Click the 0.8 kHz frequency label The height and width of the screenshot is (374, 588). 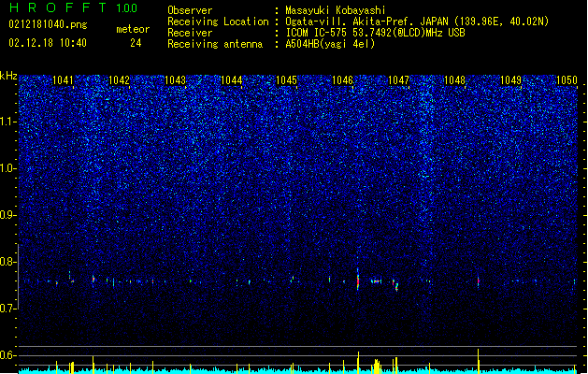coord(8,262)
